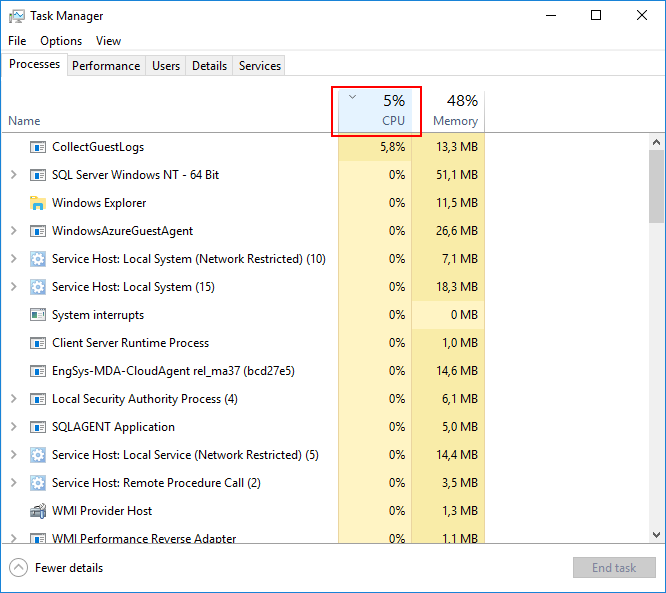Image resolution: width=666 pixels, height=593 pixels.
Task: Switch to the Details tab
Action: pyautogui.click(x=209, y=66)
